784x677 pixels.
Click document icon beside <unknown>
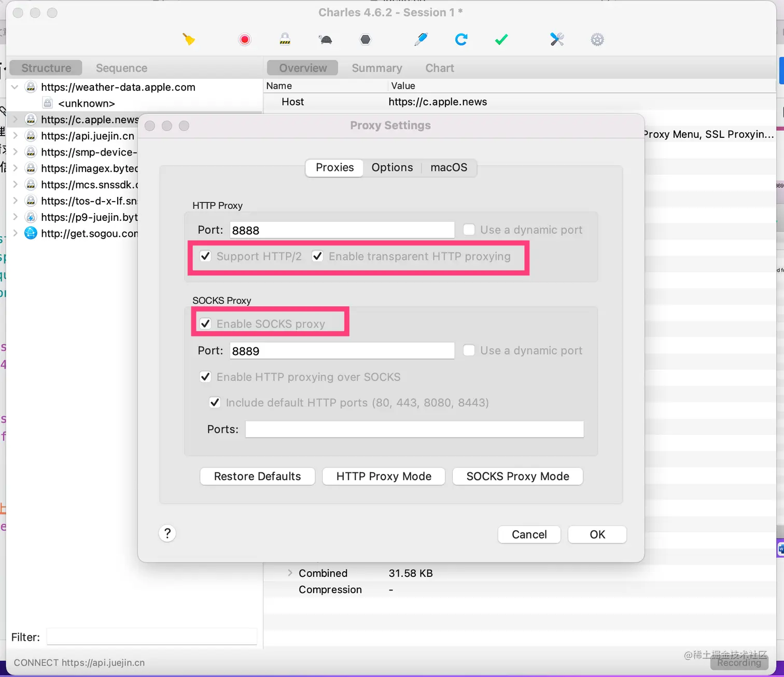click(x=48, y=103)
